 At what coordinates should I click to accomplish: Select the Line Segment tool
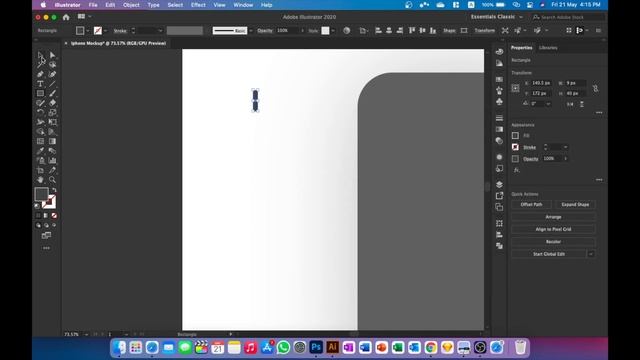click(x=53, y=84)
